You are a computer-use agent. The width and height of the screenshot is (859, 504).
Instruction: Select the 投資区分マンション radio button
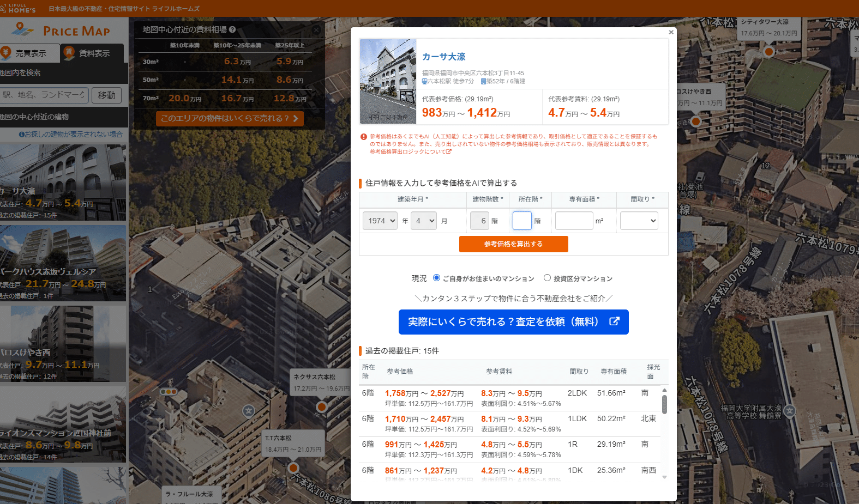coord(547,278)
